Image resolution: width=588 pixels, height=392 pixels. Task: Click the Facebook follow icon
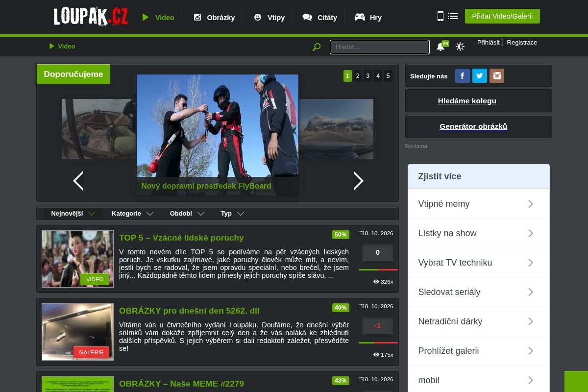pyautogui.click(x=463, y=76)
